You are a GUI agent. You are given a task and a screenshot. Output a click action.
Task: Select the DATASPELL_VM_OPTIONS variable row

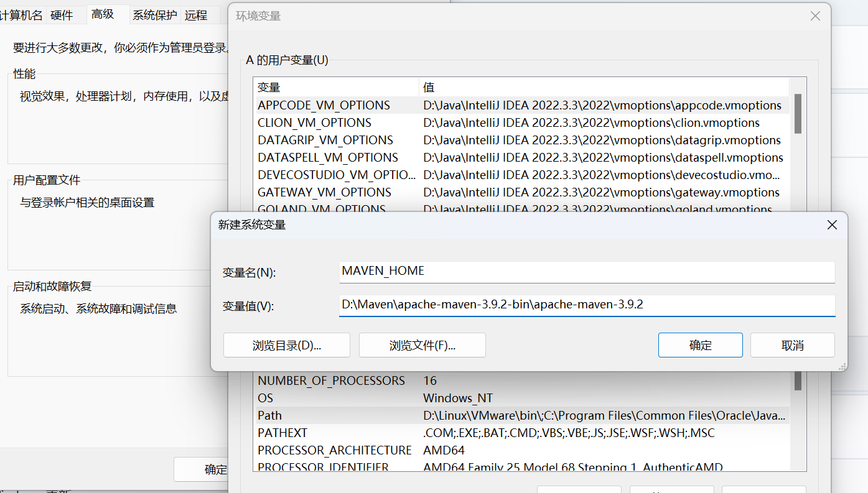pyautogui.click(x=523, y=157)
